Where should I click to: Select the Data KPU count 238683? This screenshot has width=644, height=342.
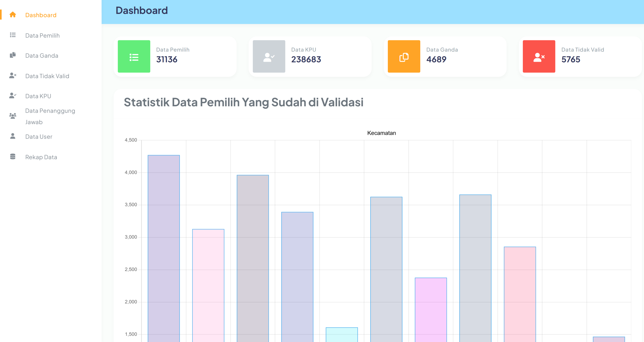pos(306,59)
